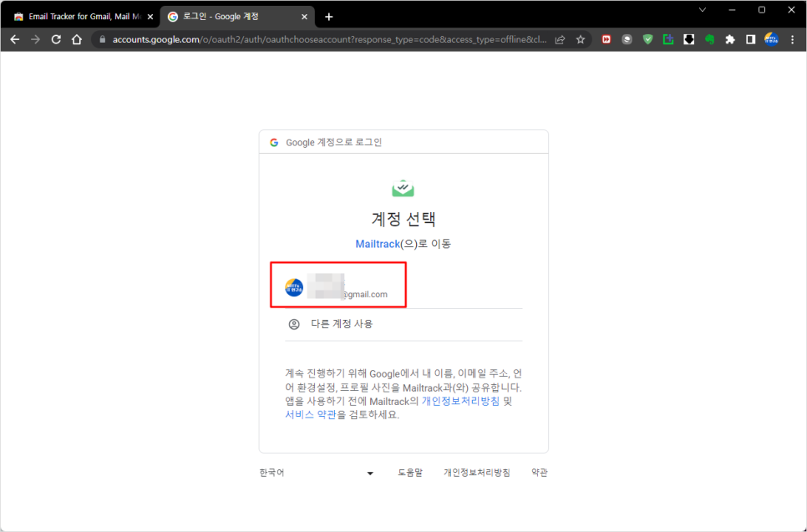The width and height of the screenshot is (807, 532).
Task: Click the green square plus extension icon
Action: 668,39
